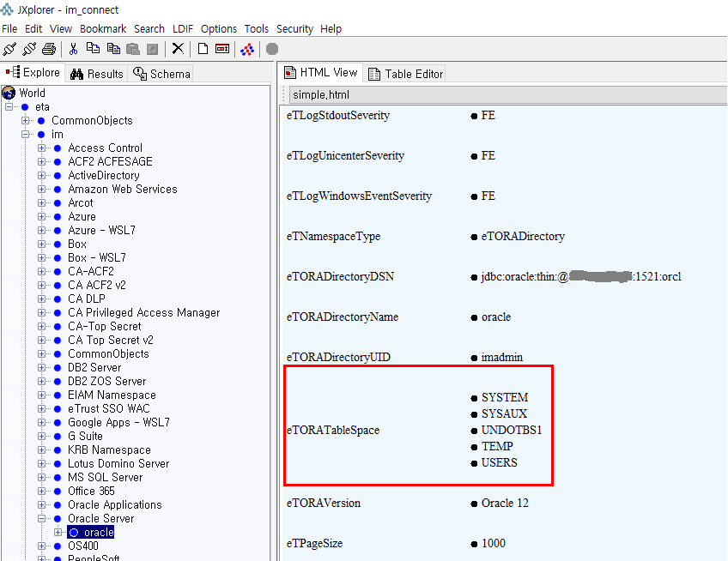This screenshot has height=561, width=728.
Task: Click the Print toolbar icon
Action: [x=49, y=49]
